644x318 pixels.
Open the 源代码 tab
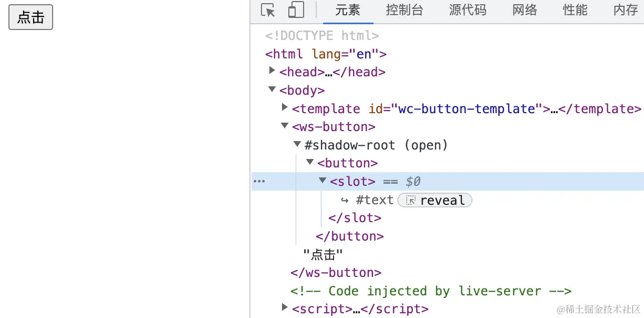468,10
